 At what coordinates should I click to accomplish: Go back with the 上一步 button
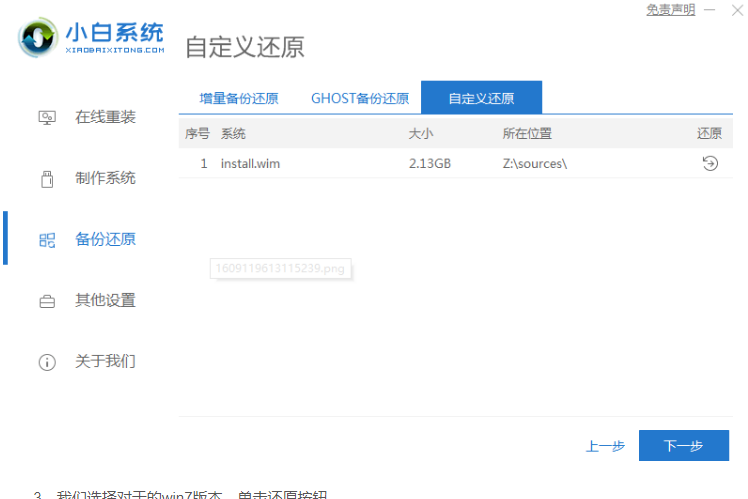[605, 446]
